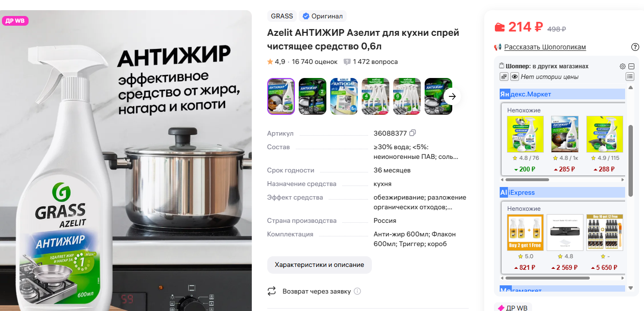
Task: Click the info icon beside Возврат через заявку
Action: (x=357, y=291)
